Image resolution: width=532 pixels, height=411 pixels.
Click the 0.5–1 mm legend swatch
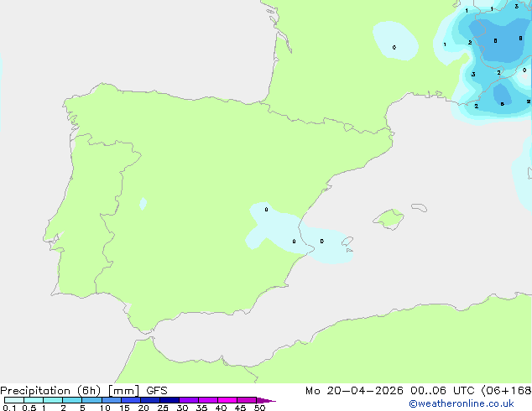point(34,400)
